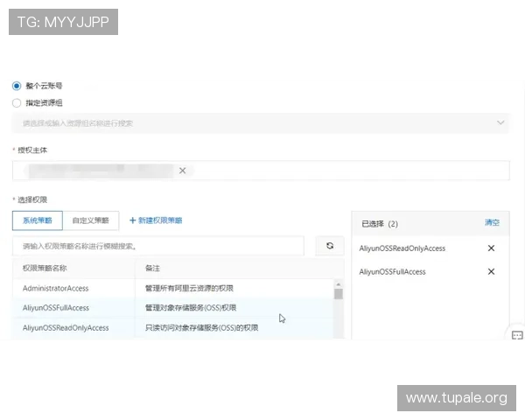
Task: Select AliyunOSSFullAccess in the policy table
Action: pos(172,308)
